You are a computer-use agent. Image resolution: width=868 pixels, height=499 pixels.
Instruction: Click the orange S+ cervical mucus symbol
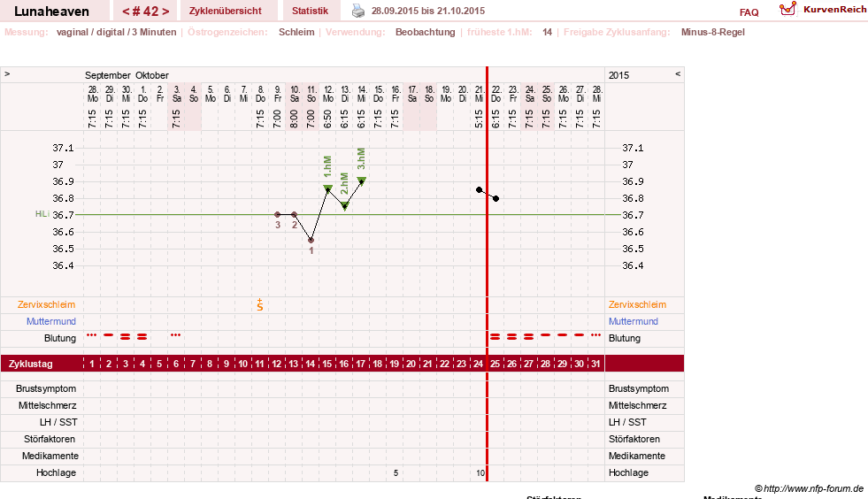click(x=259, y=304)
